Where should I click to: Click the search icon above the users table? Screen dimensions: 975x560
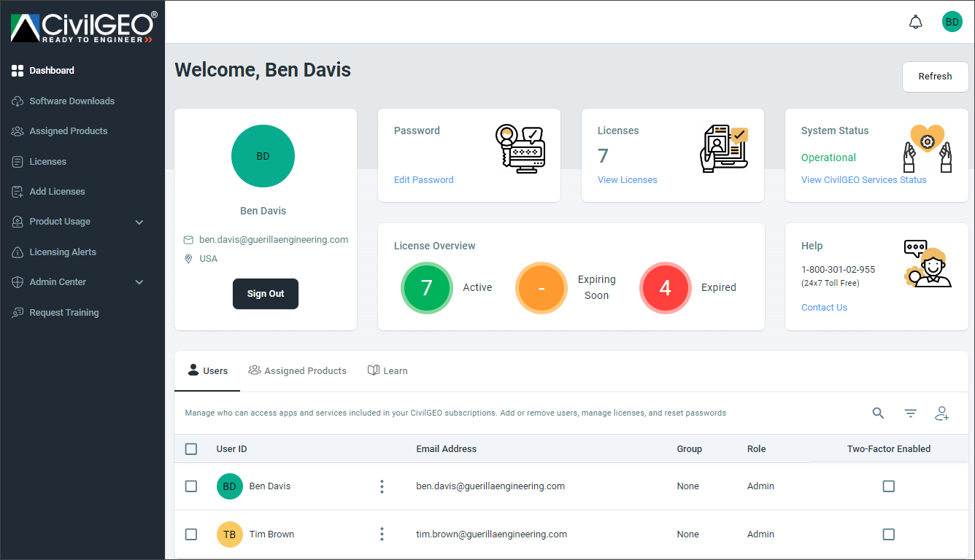(878, 413)
